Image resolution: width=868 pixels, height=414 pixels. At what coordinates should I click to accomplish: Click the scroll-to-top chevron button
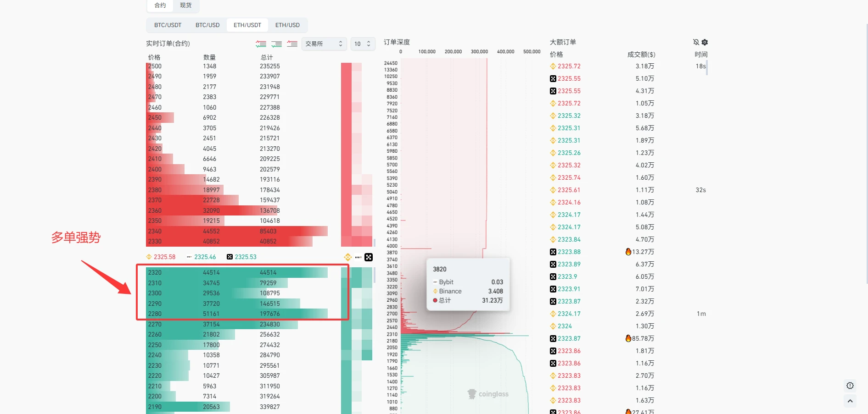[850, 401]
